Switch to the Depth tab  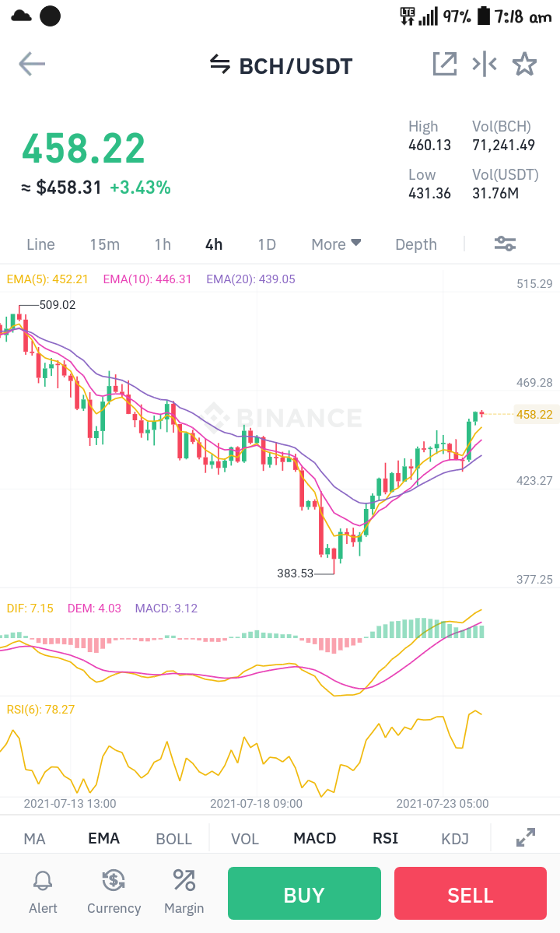click(416, 244)
